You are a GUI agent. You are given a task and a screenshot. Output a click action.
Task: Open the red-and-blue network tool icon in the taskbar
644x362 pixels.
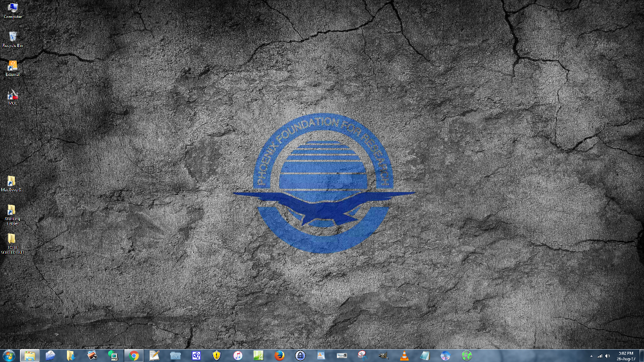click(362, 356)
